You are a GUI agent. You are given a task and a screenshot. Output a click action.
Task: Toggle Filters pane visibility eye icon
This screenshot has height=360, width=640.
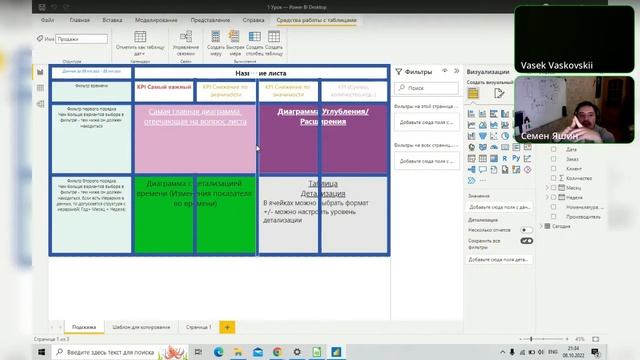(x=445, y=71)
